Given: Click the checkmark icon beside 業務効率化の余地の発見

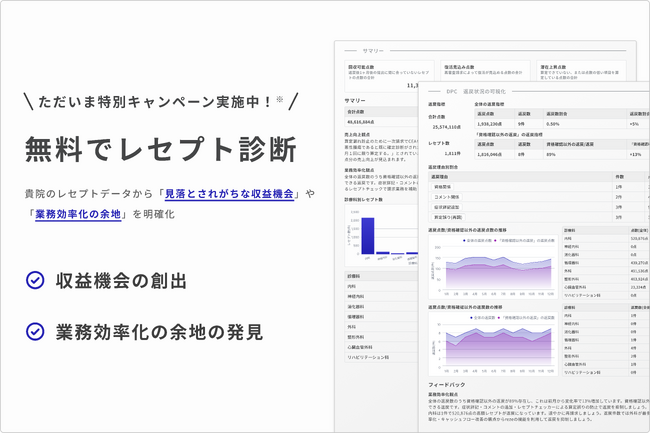Looking at the screenshot, I should tap(35, 331).
